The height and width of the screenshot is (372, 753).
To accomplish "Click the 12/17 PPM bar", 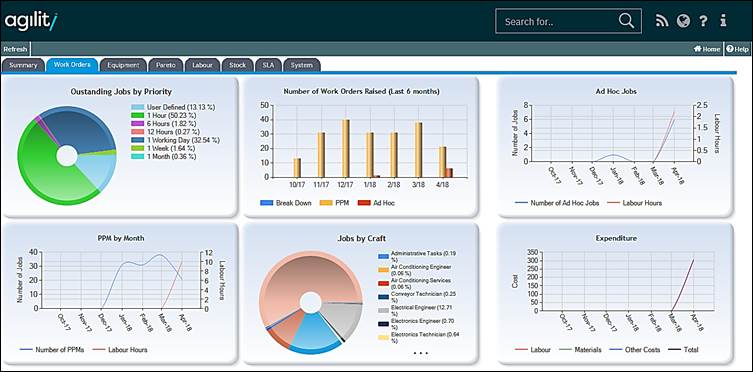I will point(346,148).
